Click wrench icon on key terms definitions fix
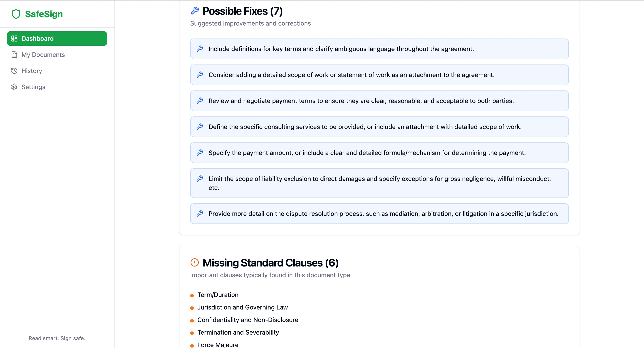644x348 pixels. pos(200,49)
